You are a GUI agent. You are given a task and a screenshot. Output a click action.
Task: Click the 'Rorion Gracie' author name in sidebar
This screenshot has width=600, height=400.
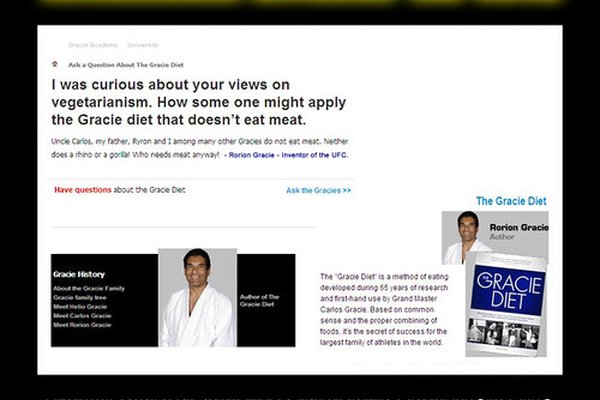pyautogui.click(x=519, y=227)
